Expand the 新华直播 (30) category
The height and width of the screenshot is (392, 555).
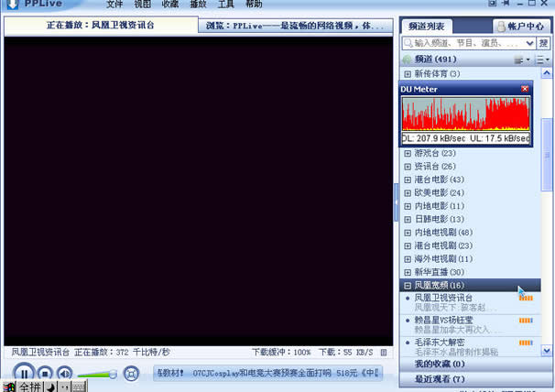point(408,272)
